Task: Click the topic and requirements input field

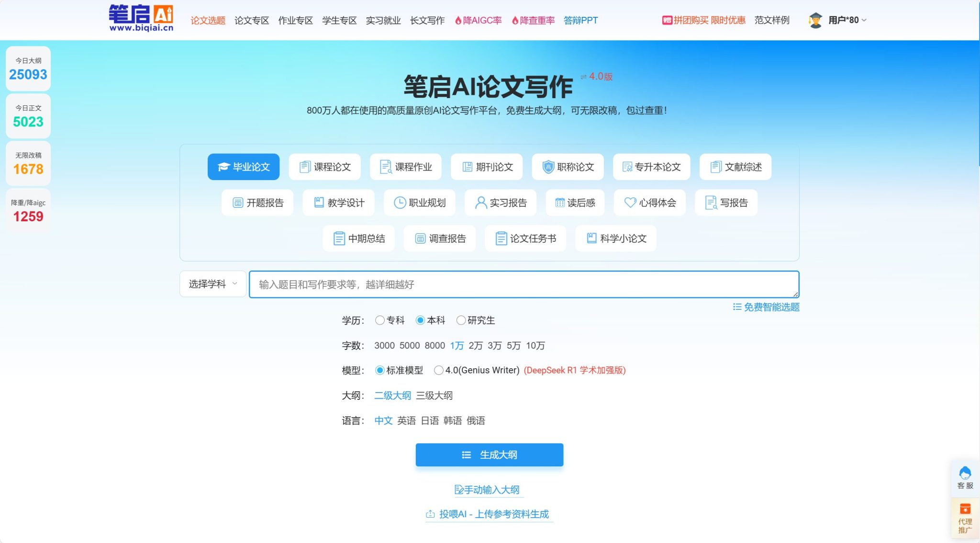Action: 524,284
